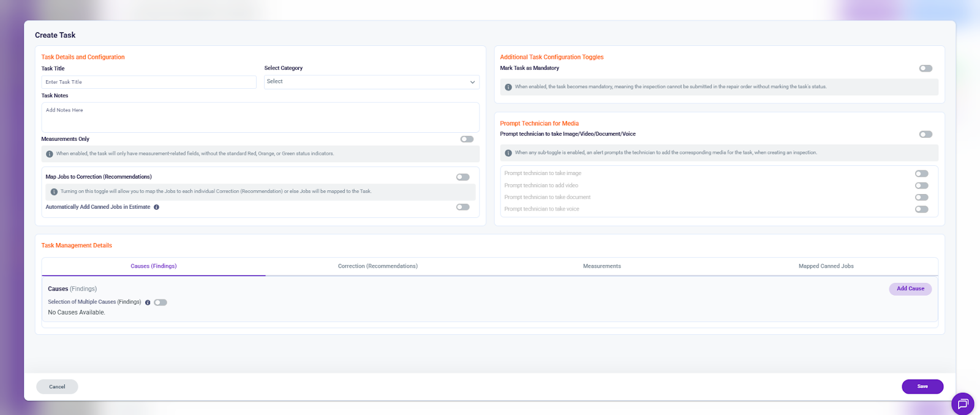Click info icon in Measurements Only description

pyautogui.click(x=50, y=154)
